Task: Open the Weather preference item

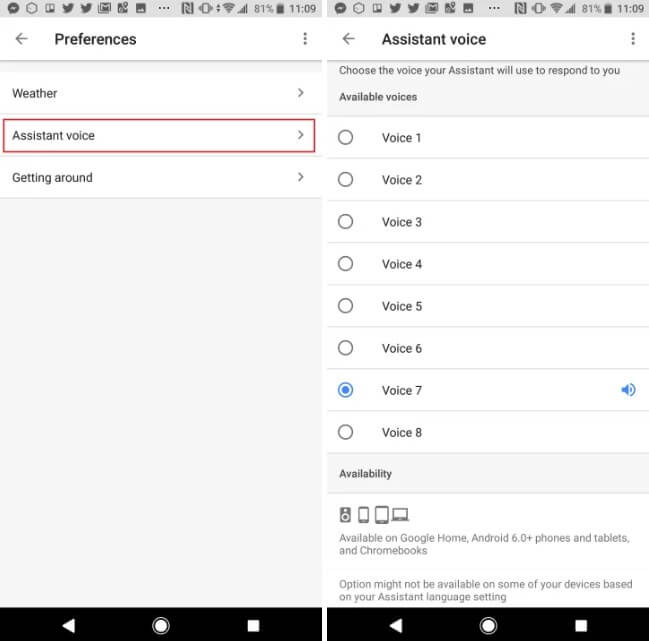Action: [x=35, y=93]
